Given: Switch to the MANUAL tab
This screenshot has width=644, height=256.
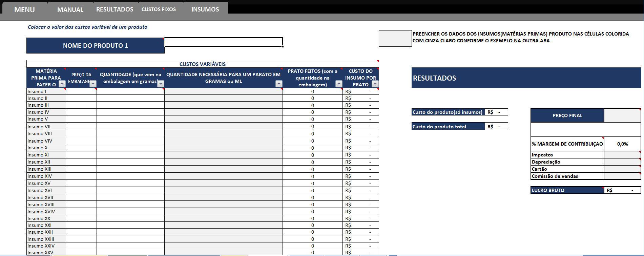Looking at the screenshot, I should coord(70,9).
